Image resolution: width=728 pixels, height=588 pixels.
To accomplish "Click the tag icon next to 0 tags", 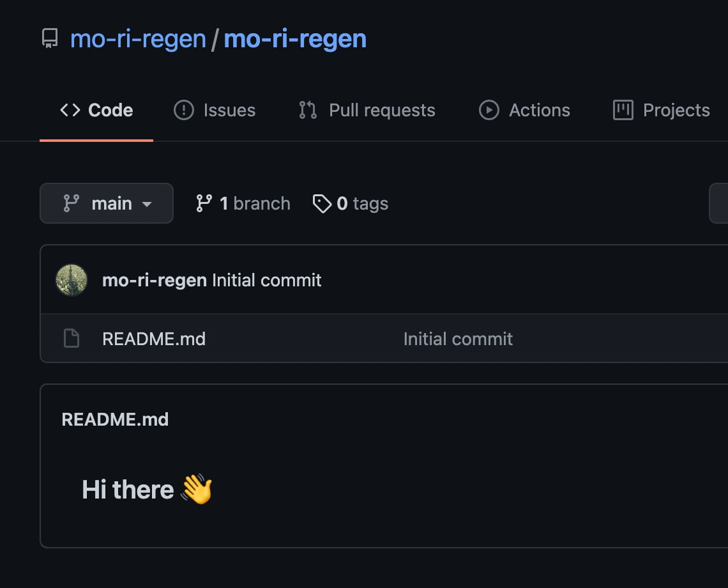I will pos(322,204).
